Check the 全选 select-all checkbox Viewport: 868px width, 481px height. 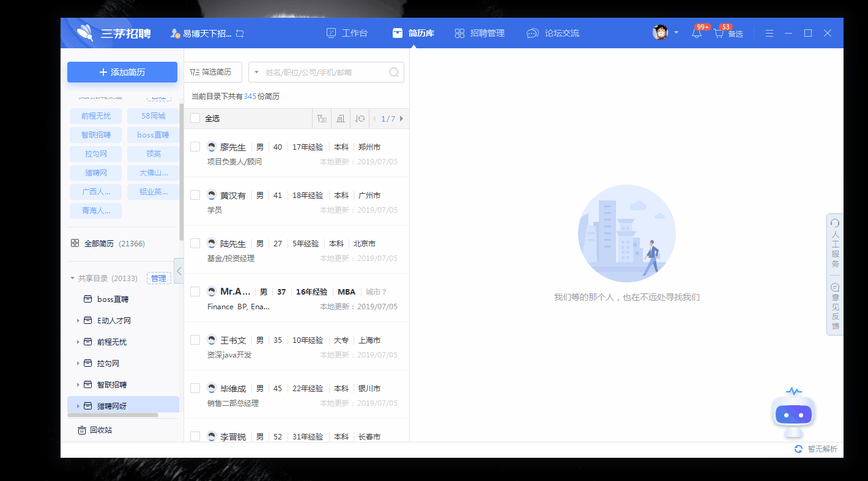click(195, 119)
